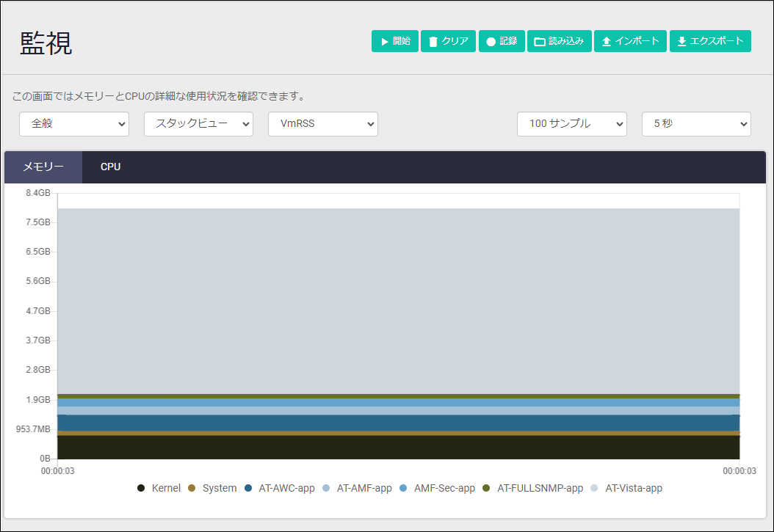The width and height of the screenshot is (774, 532).
Task: Click the クリア clear button
Action: coord(448,41)
